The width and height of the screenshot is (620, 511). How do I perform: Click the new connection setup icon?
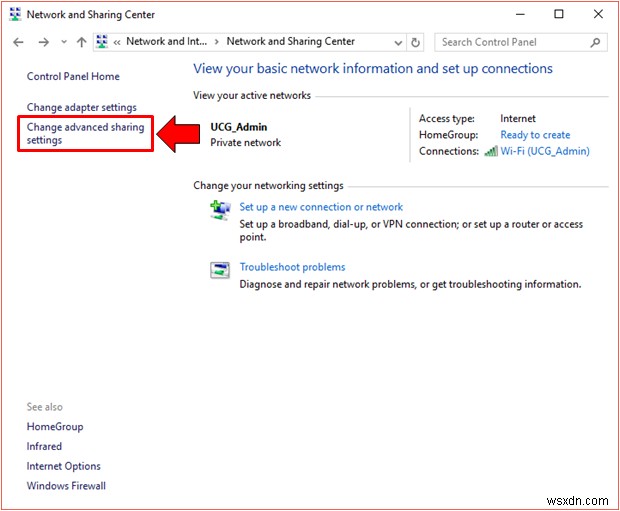pyautogui.click(x=220, y=210)
